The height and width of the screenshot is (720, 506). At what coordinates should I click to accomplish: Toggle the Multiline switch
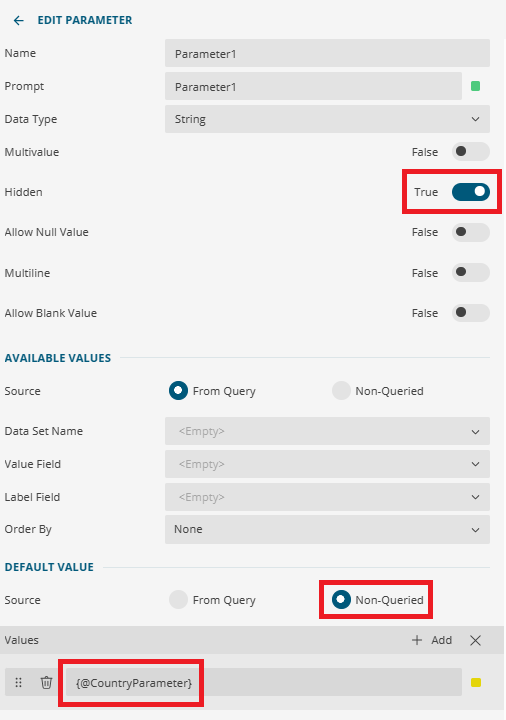click(x=471, y=273)
